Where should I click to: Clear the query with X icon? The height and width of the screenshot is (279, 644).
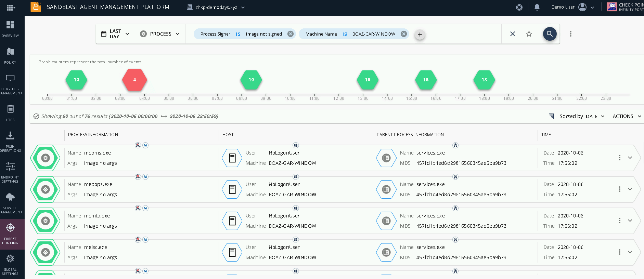coord(513,34)
